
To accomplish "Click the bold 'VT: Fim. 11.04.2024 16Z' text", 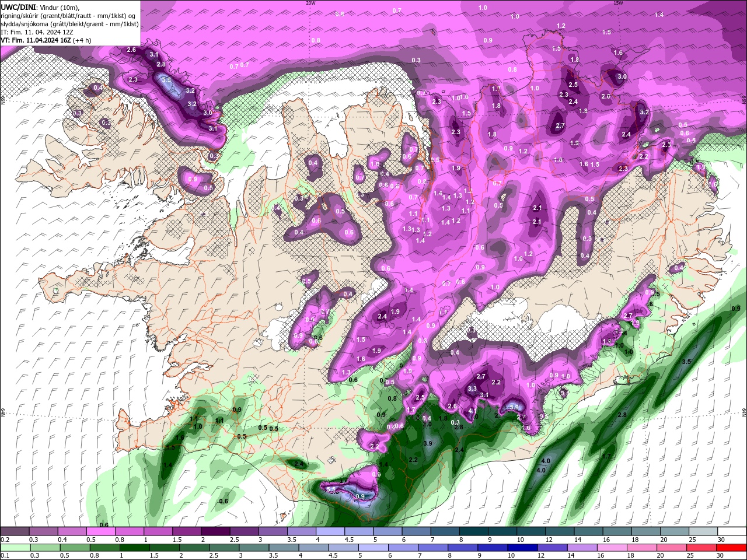I will (x=36, y=40).
